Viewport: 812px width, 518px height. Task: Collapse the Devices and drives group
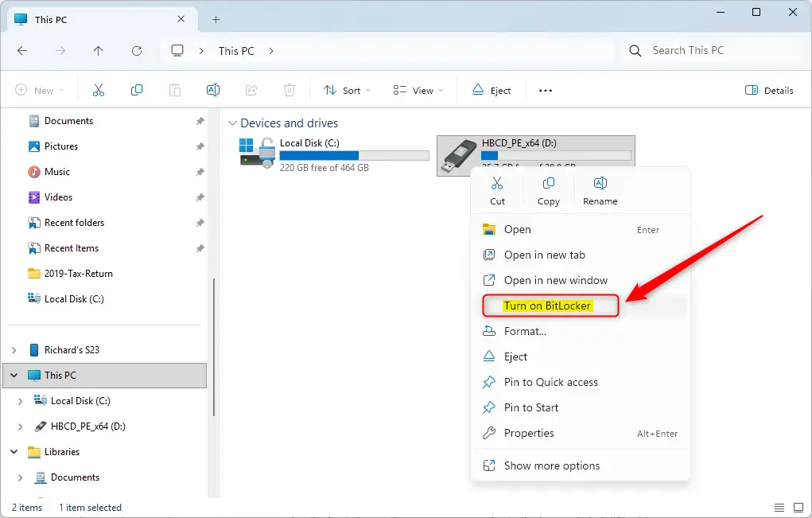click(x=232, y=123)
